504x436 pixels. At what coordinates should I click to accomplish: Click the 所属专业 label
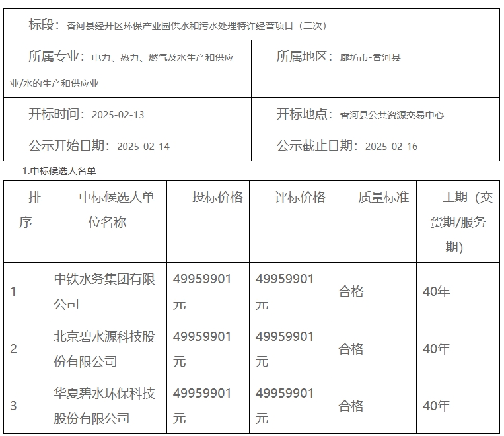(x=56, y=57)
